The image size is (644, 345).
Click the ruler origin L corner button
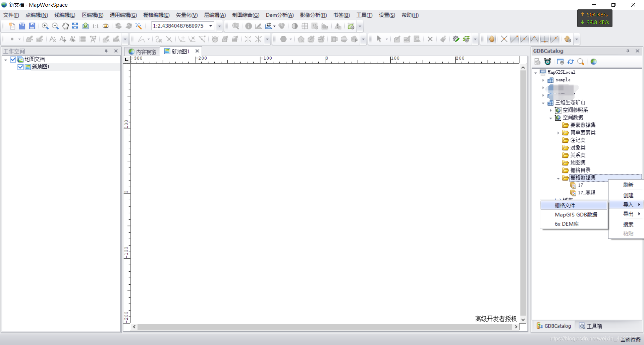coord(126,60)
